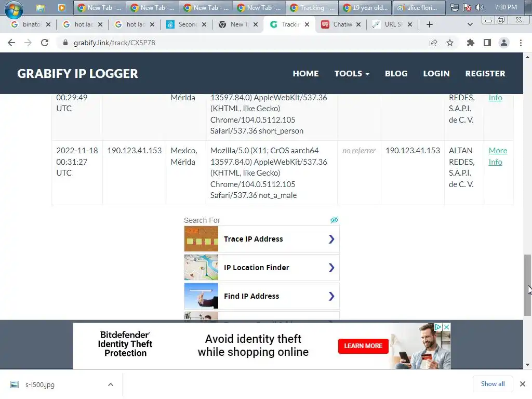Go to HOME in the site navigation
Image resolution: width=532 pixels, height=399 pixels.
tap(305, 74)
